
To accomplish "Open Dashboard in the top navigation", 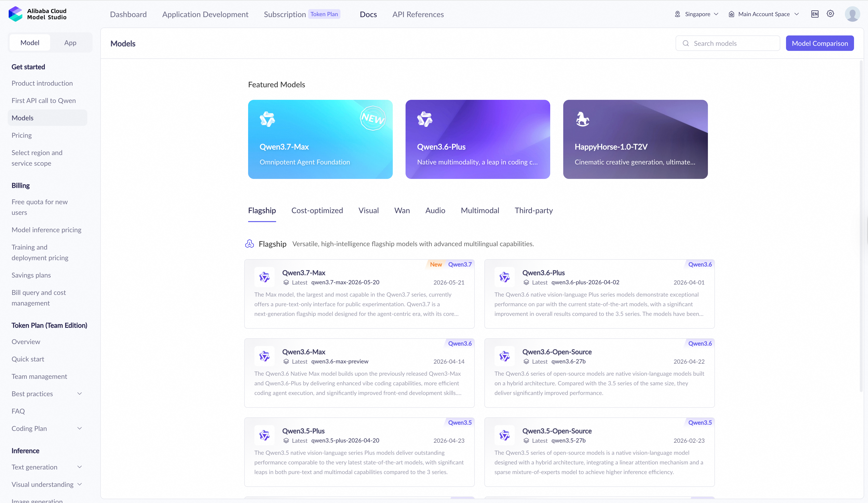I will [x=128, y=14].
